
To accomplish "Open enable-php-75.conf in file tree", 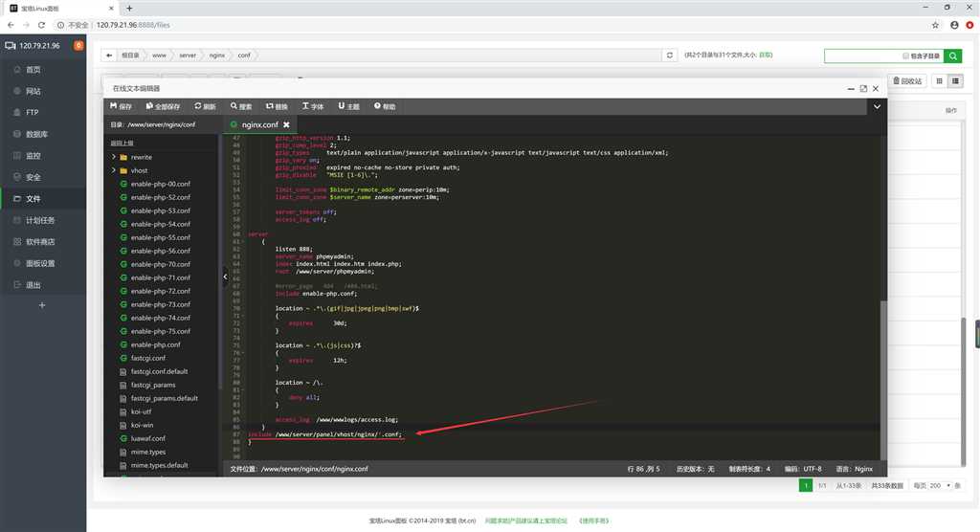I will [x=161, y=331].
